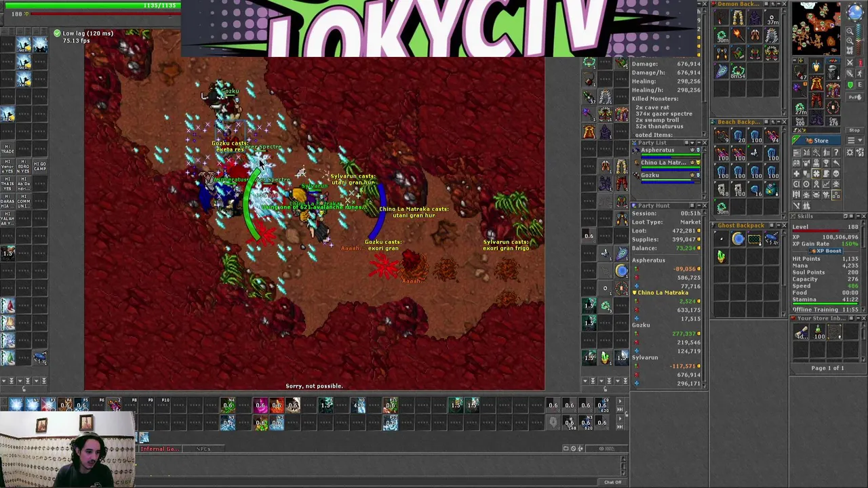The height and width of the screenshot is (488, 868).
Task: Minimize the Demon Backpack panel
Action: pyautogui.click(x=777, y=4)
